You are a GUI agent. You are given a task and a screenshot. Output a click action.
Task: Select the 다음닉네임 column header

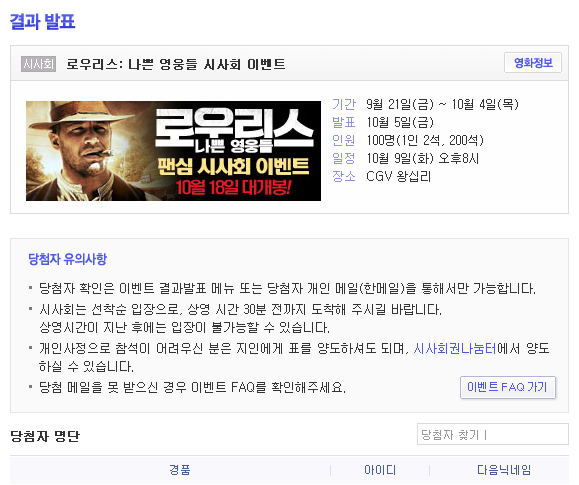coord(504,470)
